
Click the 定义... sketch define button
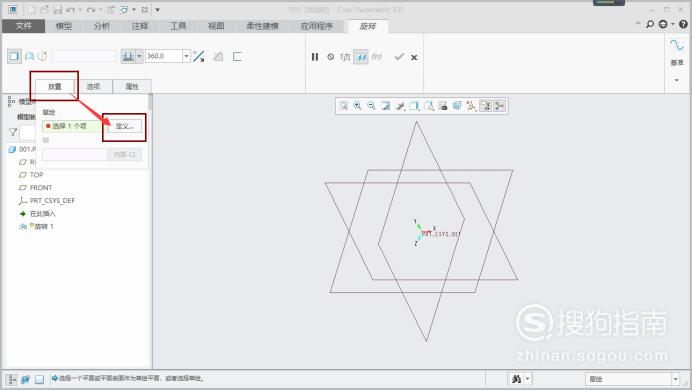tap(124, 126)
